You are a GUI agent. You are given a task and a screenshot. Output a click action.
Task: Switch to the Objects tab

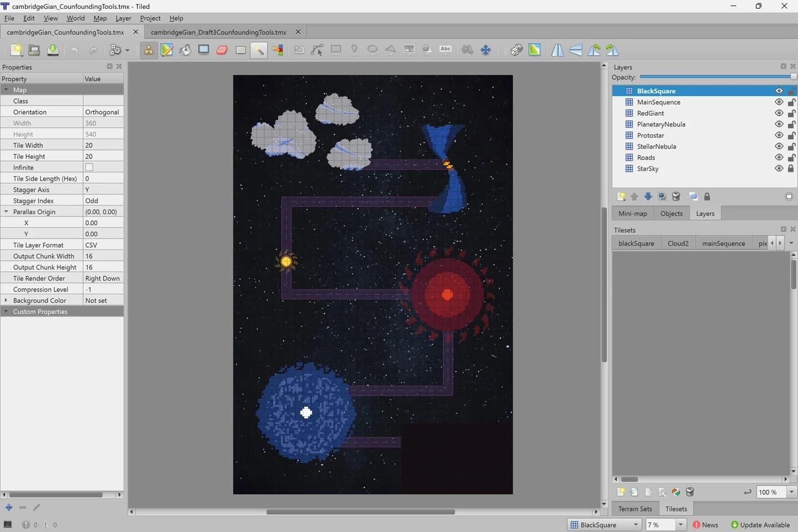click(671, 213)
